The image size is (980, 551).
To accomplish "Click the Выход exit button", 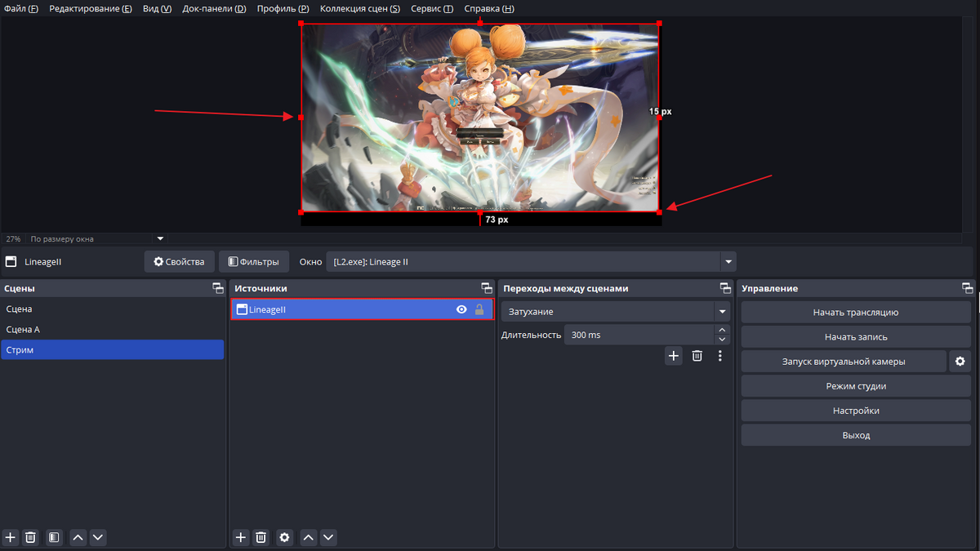I will click(856, 435).
